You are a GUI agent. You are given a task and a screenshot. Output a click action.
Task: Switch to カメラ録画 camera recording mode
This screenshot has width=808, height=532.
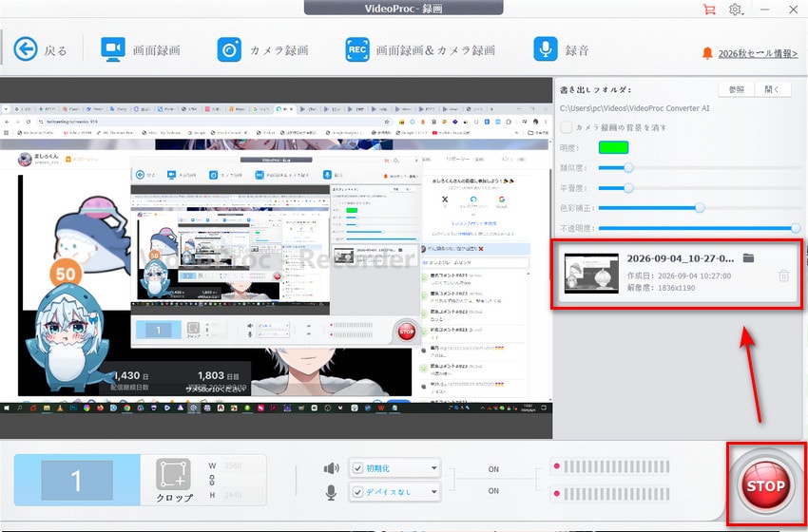coord(262,50)
